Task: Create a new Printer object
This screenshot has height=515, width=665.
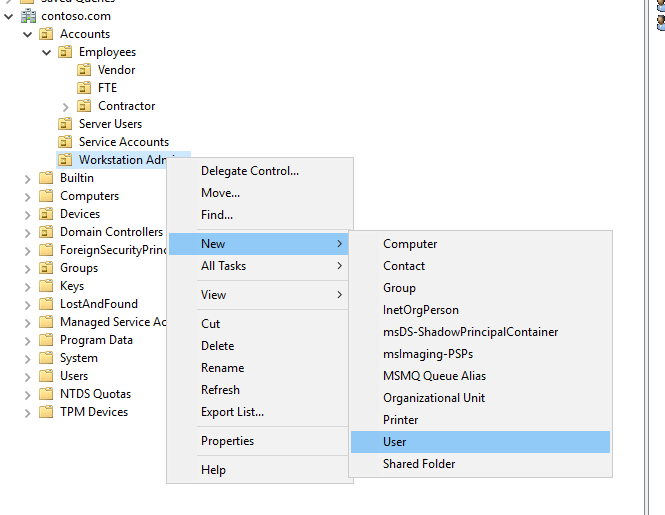Action: [481, 420]
